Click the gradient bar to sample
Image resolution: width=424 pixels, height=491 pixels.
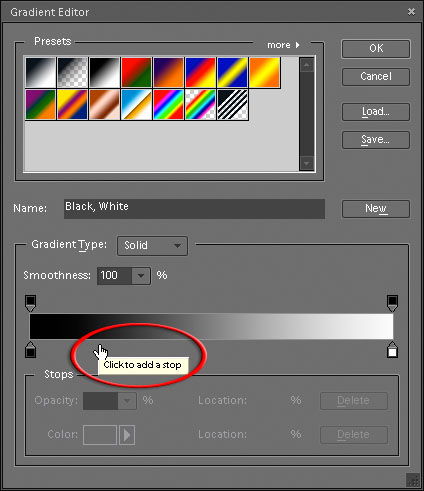pyautogui.click(x=211, y=326)
